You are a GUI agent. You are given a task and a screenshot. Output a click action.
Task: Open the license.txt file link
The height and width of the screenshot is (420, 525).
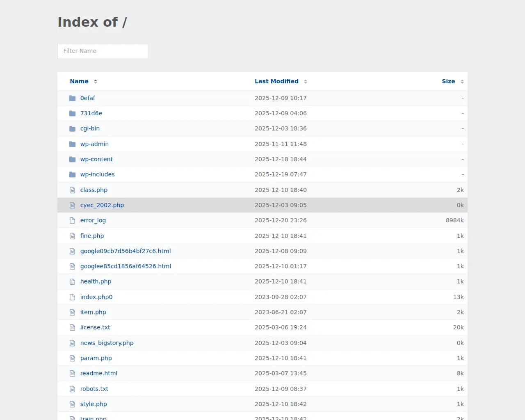pos(95,327)
